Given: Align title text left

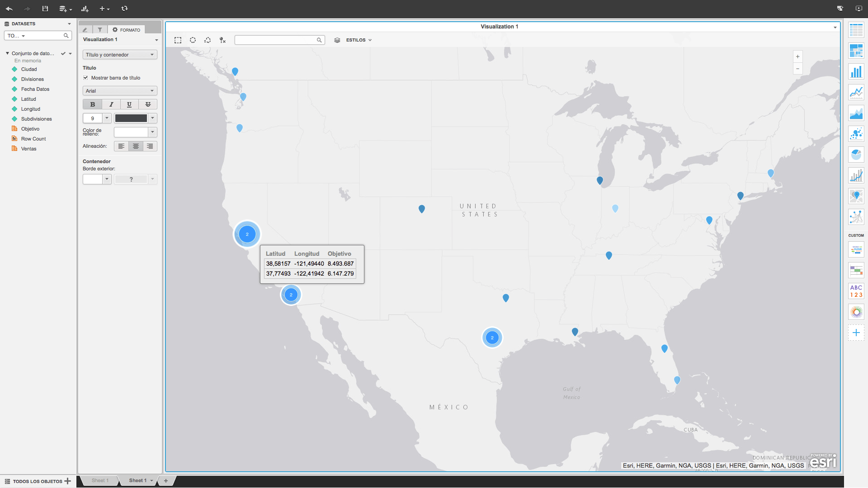Looking at the screenshot, I should tap(121, 146).
